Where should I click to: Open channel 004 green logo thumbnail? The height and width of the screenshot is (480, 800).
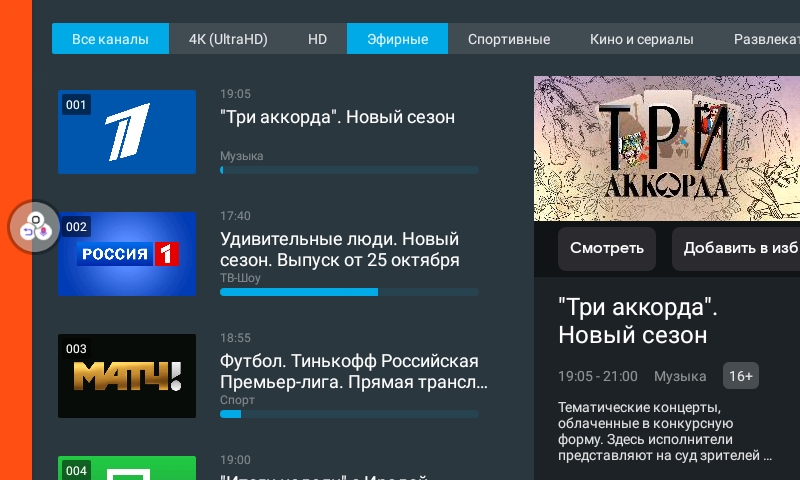tap(127, 468)
